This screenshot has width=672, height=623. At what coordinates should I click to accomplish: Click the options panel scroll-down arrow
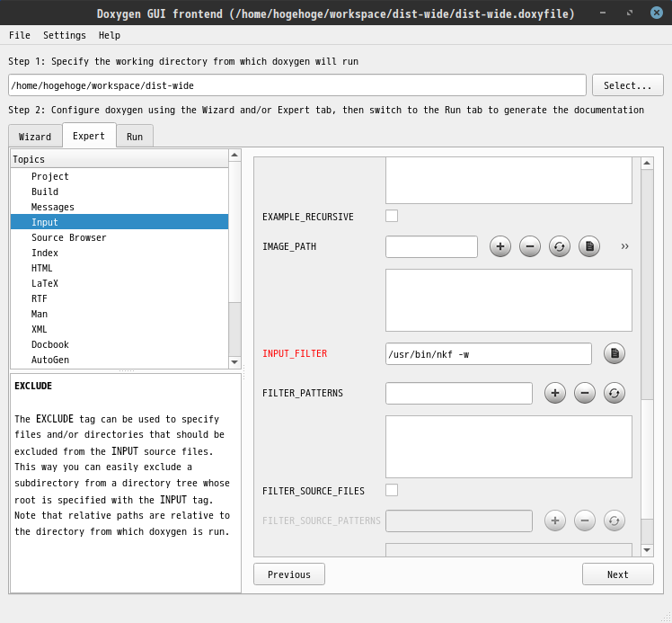(647, 549)
